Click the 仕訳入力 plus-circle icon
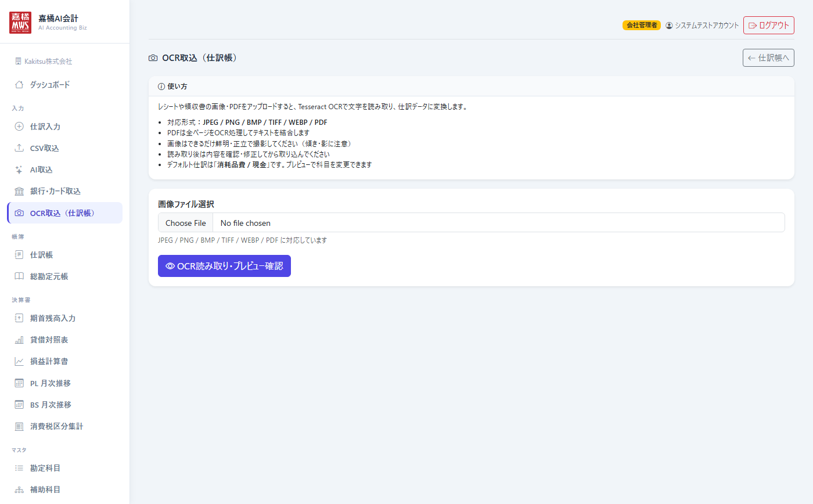This screenshot has height=504, width=813. click(x=19, y=127)
